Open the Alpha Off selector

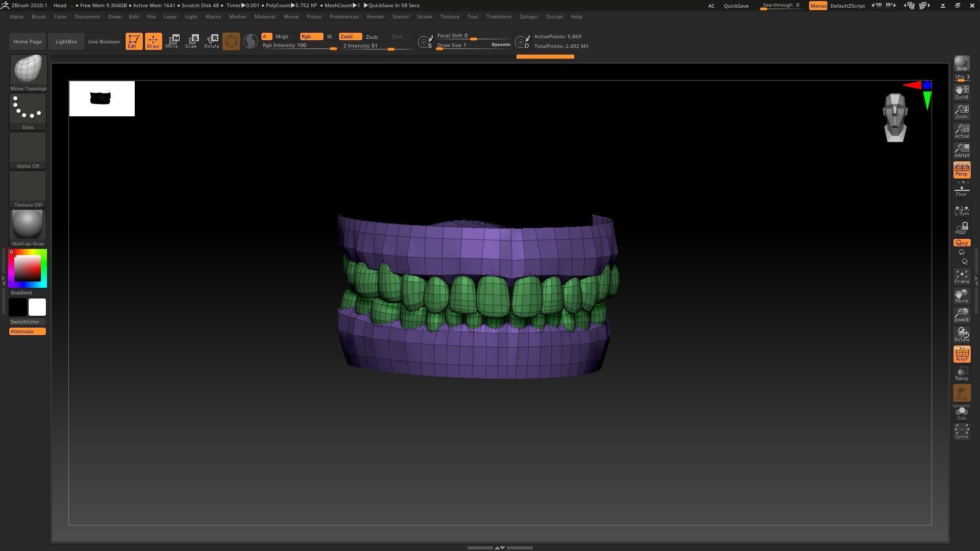[28, 147]
